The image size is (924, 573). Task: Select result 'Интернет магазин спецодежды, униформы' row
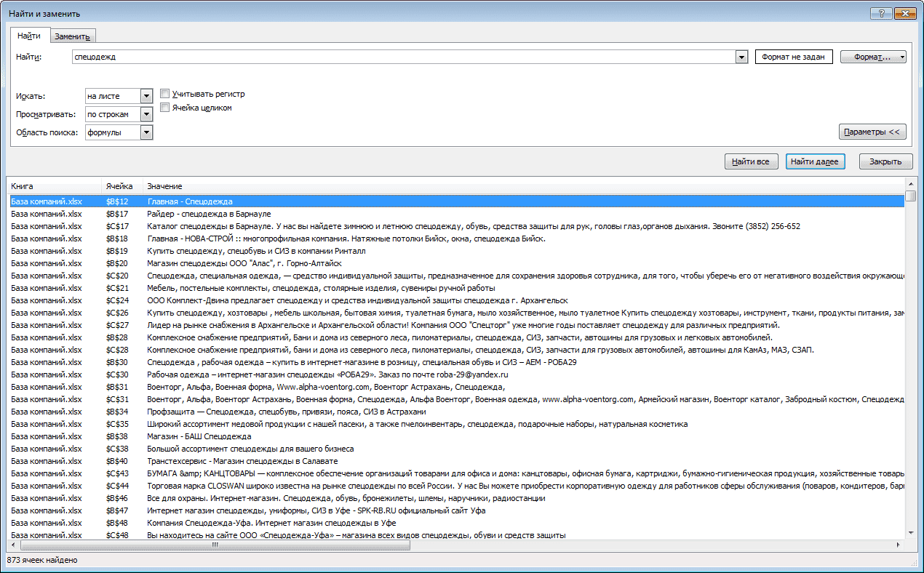(x=456, y=510)
